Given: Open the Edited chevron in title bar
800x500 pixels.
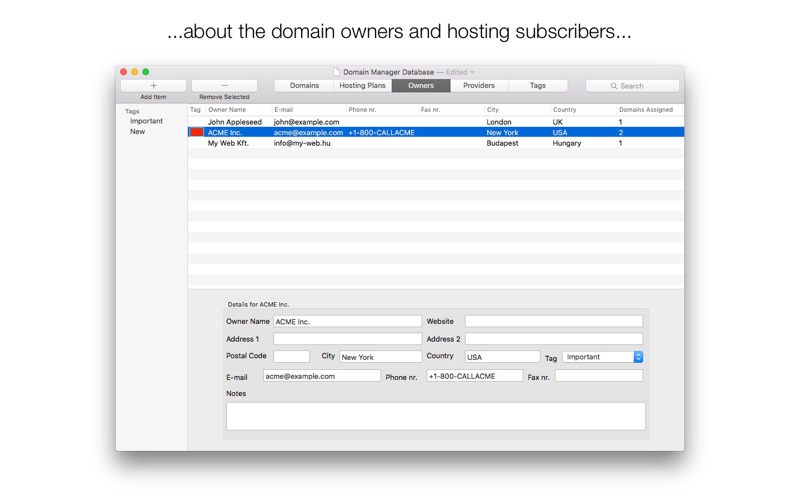Looking at the screenshot, I should (472, 72).
